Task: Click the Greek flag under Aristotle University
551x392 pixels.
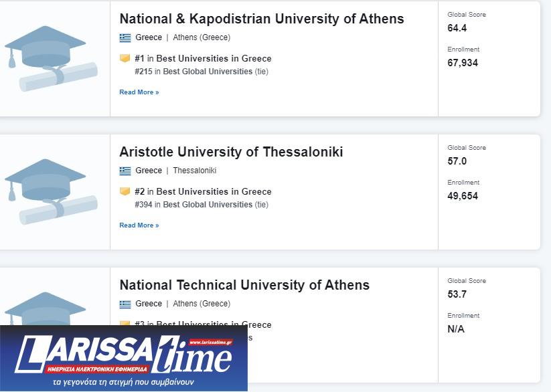Action: click(125, 171)
